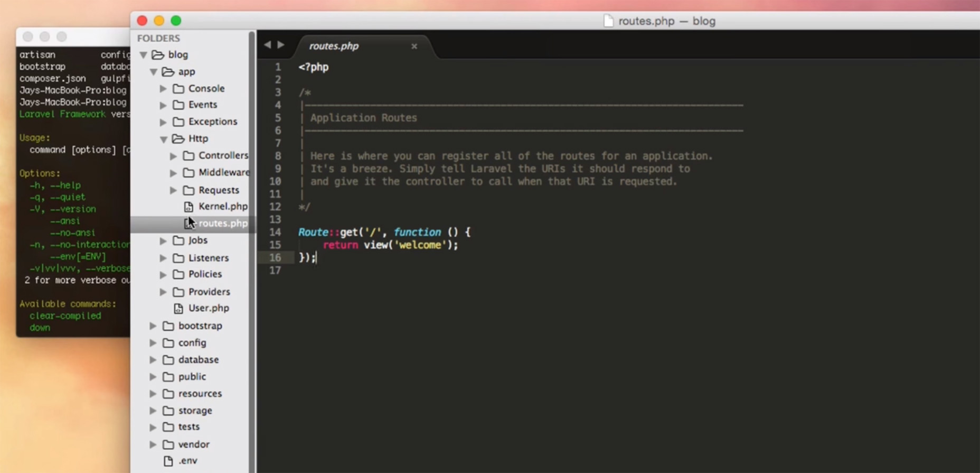Collapse the app folder arrow
This screenshot has width=980, height=473.
(153, 72)
